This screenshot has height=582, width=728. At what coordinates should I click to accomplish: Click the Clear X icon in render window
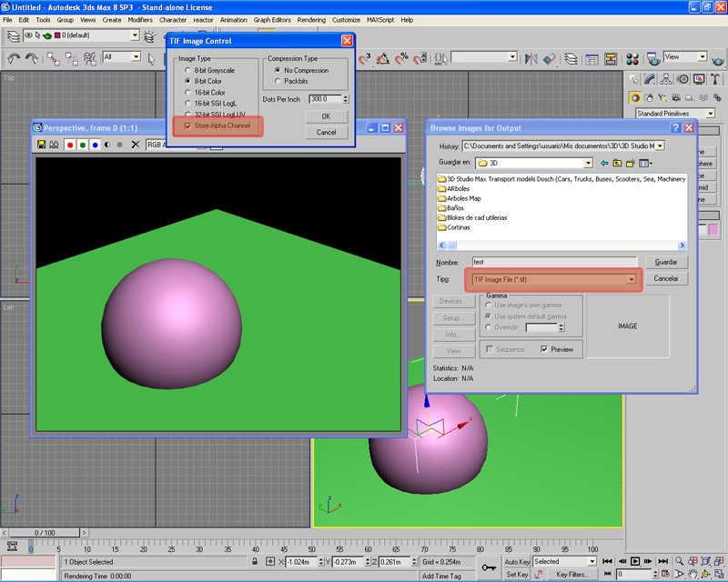(x=135, y=145)
